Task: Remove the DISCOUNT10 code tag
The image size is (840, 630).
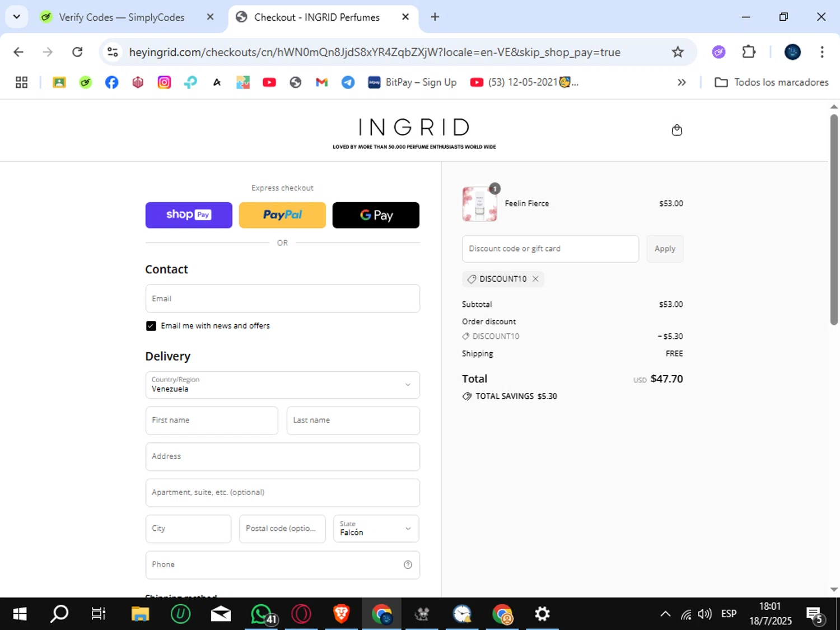Action: click(x=535, y=279)
